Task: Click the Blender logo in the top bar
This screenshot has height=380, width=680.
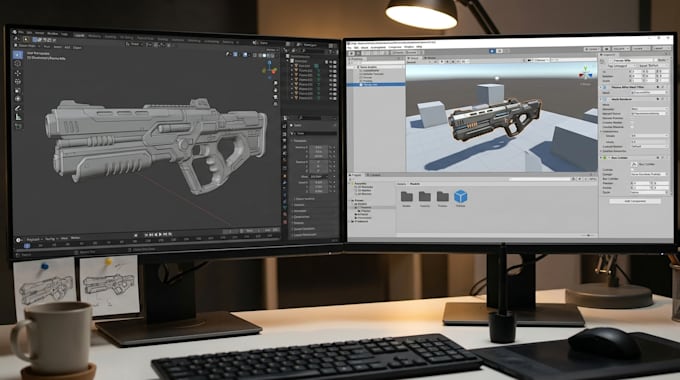Action: pos(15,32)
